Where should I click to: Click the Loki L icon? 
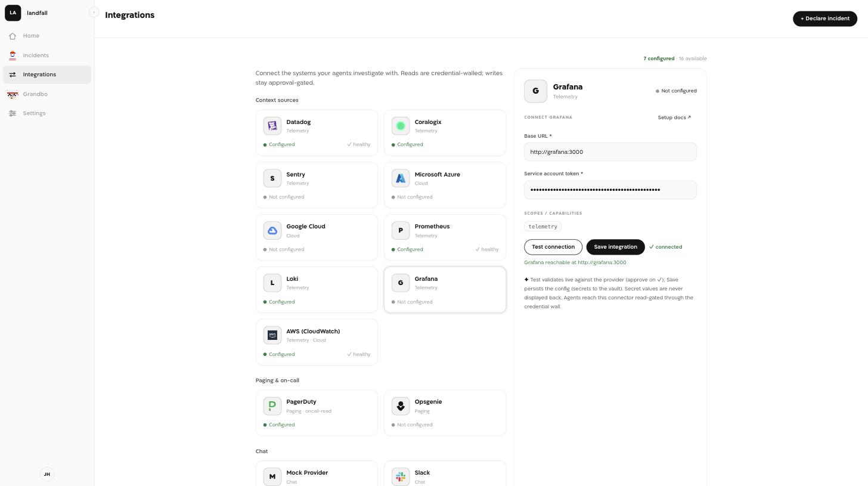[272, 283]
